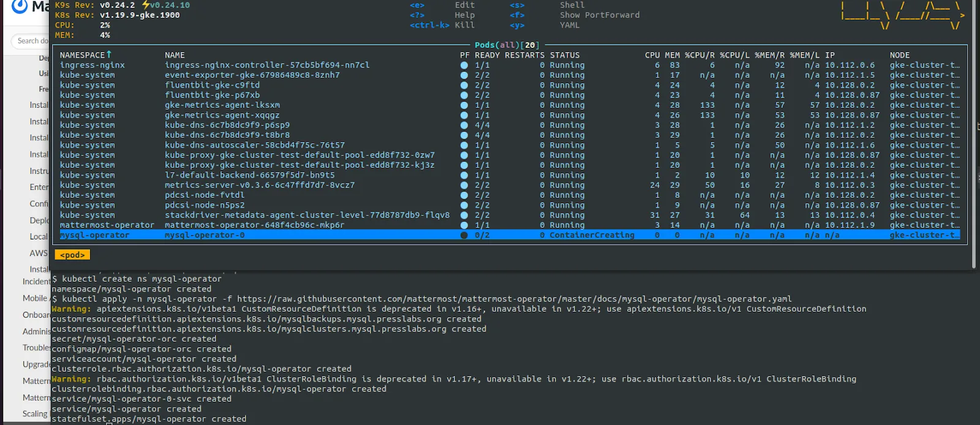Select the fluentbit-gke-c9ftd pod
Image resolution: width=980 pixels, height=425 pixels.
click(x=212, y=85)
